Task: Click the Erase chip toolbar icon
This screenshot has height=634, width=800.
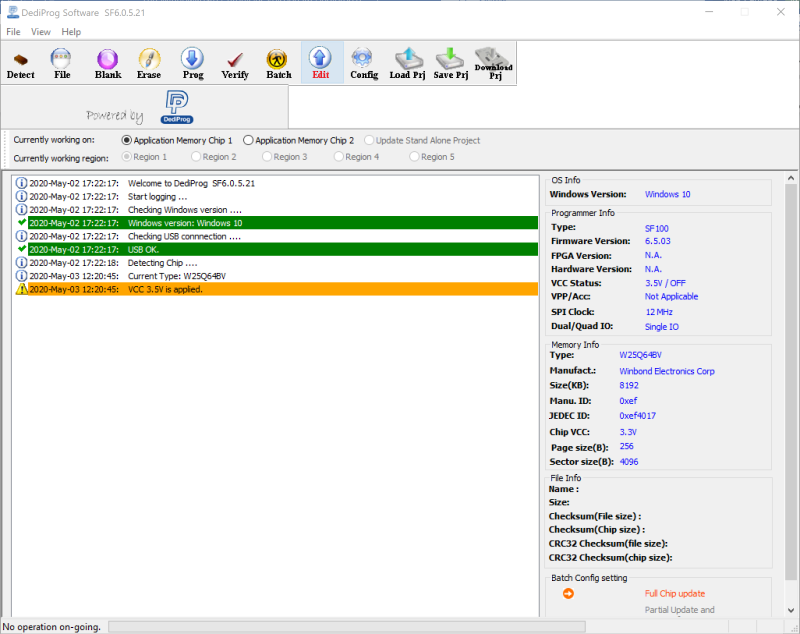Action: 149,64
